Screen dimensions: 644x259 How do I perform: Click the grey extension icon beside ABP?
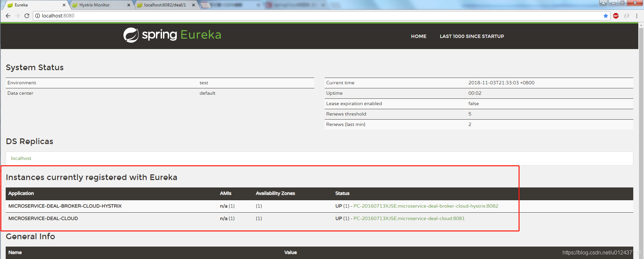tap(626, 16)
